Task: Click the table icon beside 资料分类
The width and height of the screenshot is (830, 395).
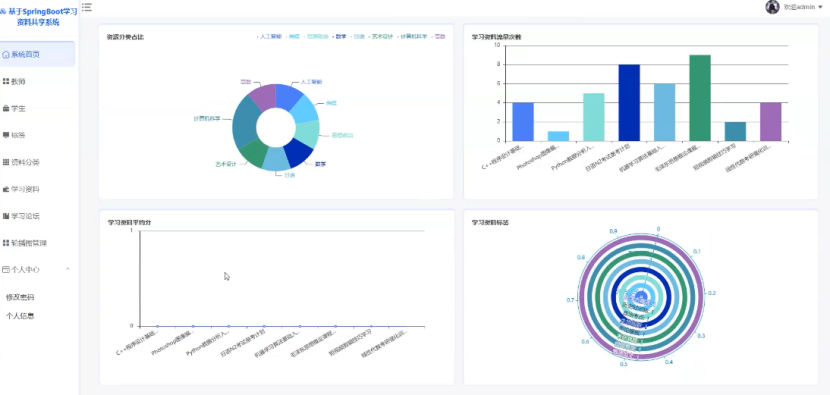Action: [6, 162]
